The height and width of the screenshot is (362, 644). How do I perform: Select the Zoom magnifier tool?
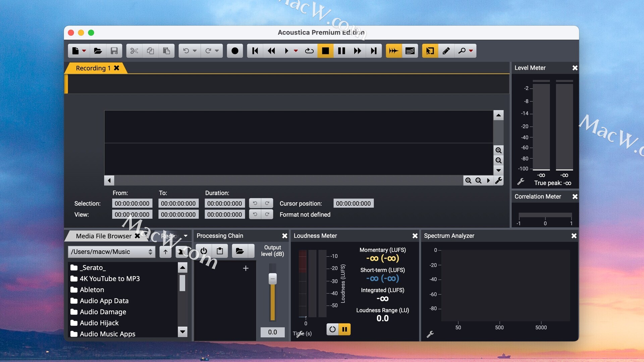tap(462, 51)
